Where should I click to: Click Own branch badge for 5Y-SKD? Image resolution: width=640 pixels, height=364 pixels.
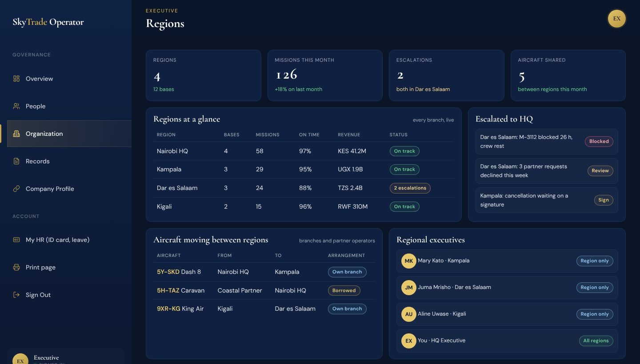pos(347,272)
